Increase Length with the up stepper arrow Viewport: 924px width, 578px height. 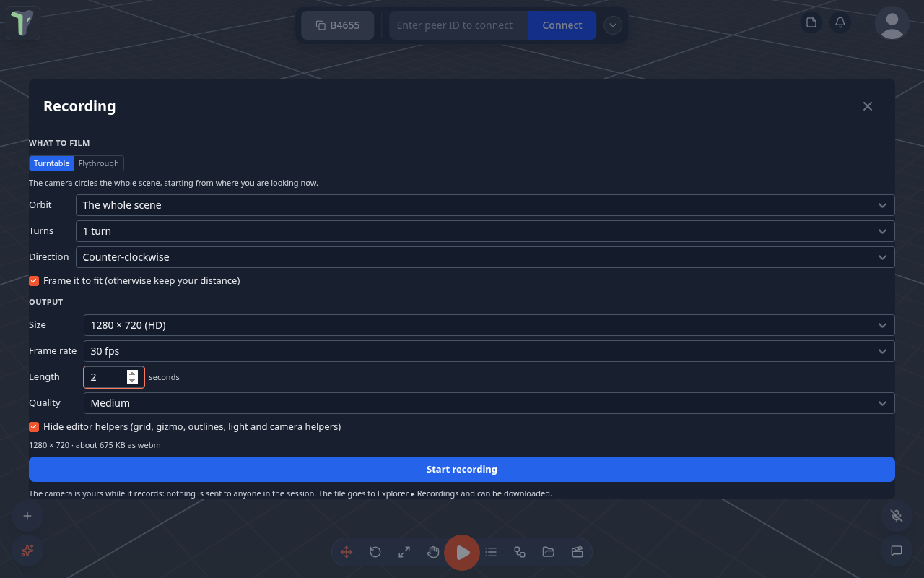click(132, 374)
